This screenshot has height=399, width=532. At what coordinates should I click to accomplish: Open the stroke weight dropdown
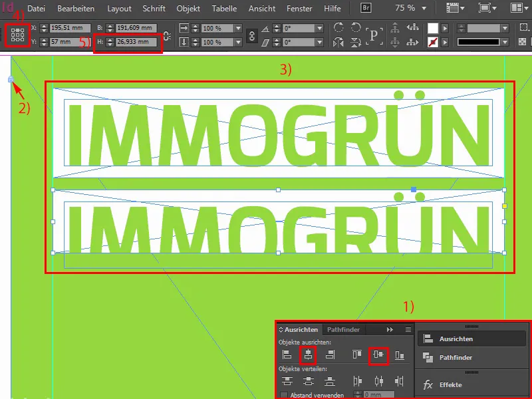(505, 28)
